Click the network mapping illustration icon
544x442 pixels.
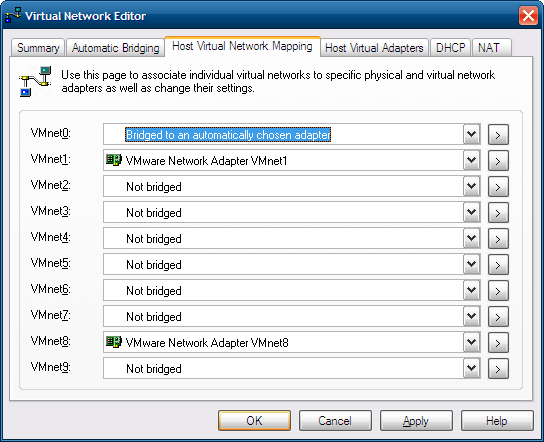click(35, 82)
